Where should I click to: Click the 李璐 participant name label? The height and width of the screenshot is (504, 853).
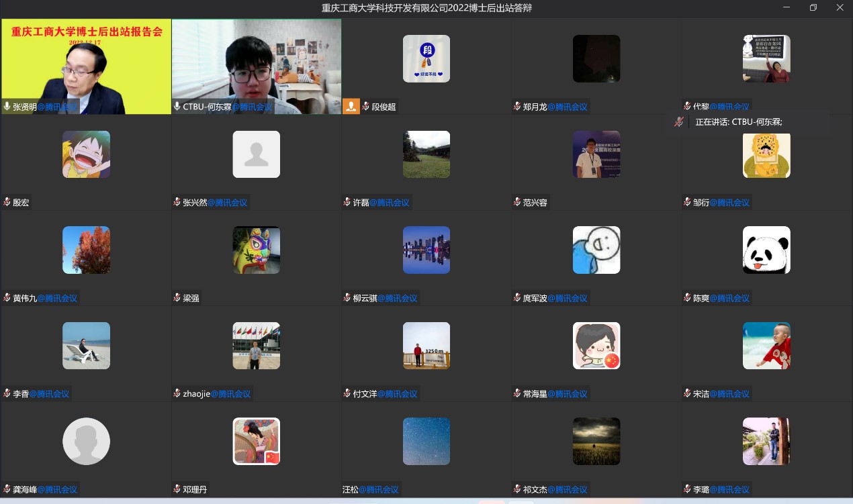(x=701, y=489)
